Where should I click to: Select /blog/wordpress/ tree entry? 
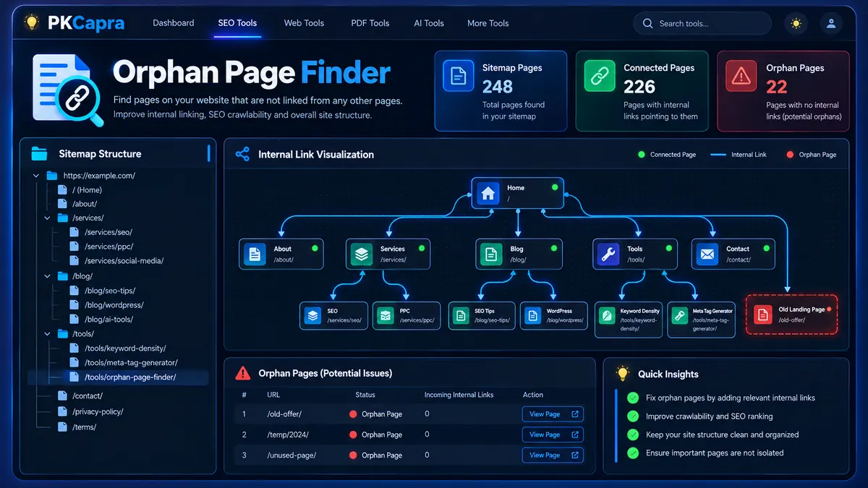[114, 305]
